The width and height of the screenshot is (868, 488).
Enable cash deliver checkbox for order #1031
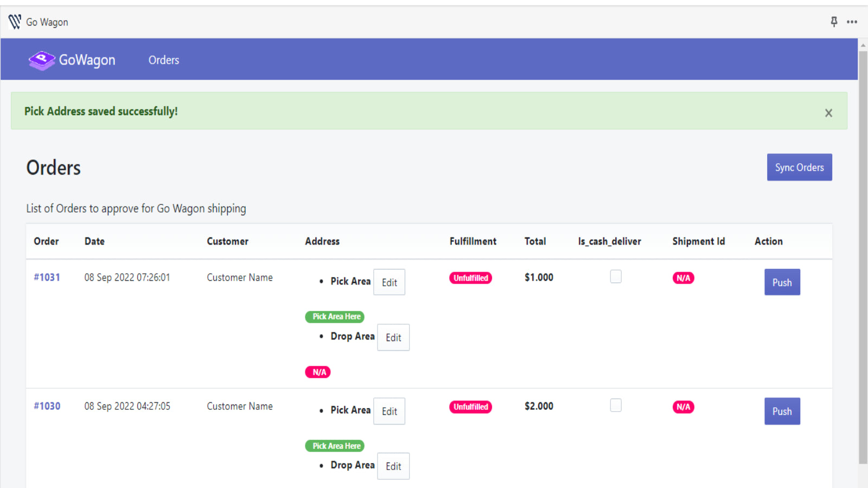point(615,277)
